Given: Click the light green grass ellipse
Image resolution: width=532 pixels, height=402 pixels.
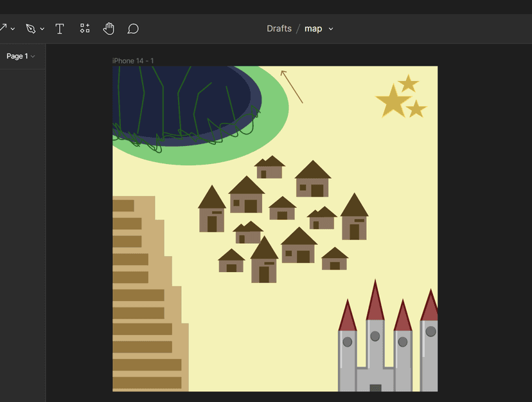Looking at the screenshot, I should point(273,113).
